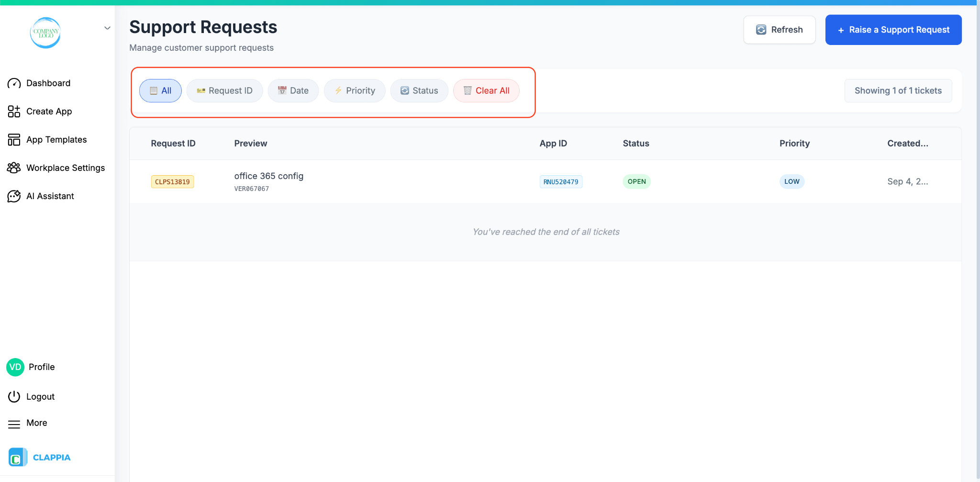Click the plus icon in Raise a Support Request
The height and width of the screenshot is (482, 980).
(841, 30)
